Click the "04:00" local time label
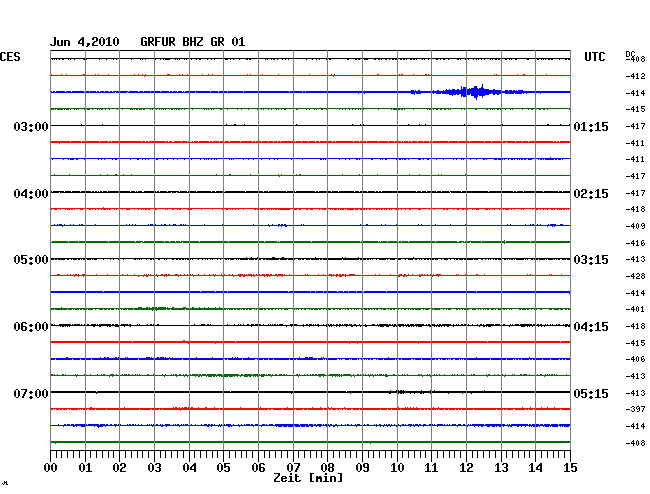The height and width of the screenshot is (494, 650). (x=31, y=194)
